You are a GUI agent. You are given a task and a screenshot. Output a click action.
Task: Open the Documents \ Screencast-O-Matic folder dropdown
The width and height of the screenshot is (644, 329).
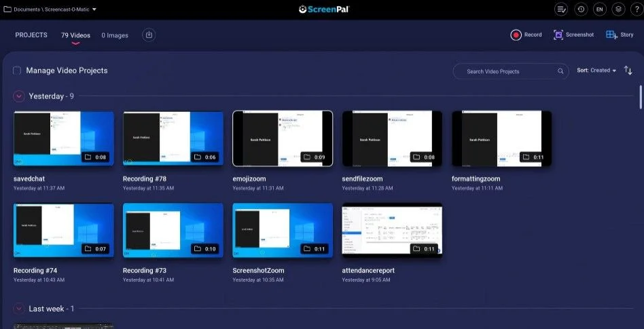[x=50, y=9]
